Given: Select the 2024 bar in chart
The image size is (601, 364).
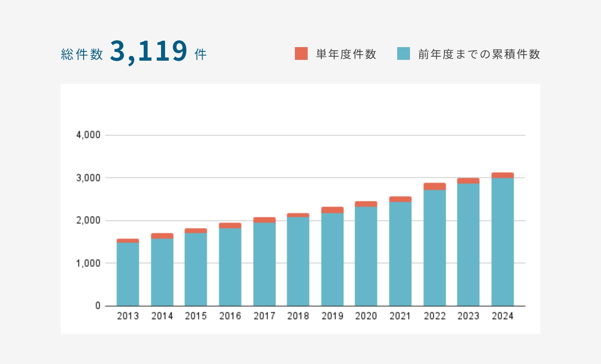Looking at the screenshot, I should (503, 239).
